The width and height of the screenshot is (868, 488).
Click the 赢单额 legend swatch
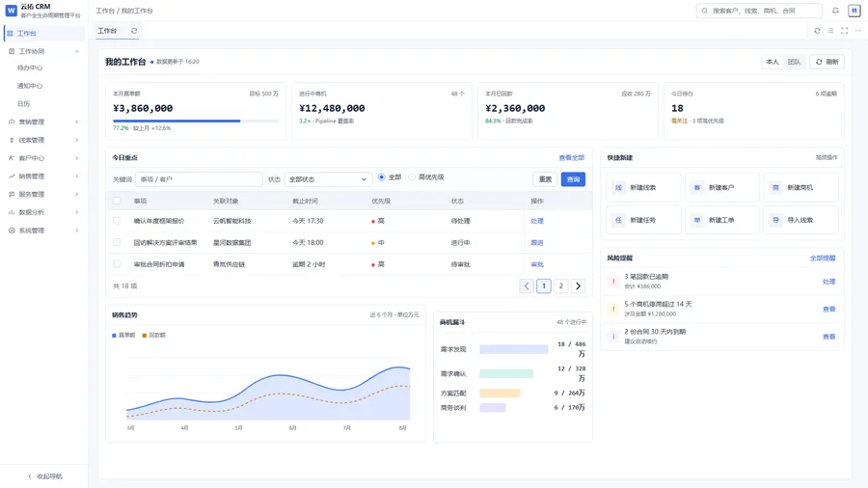point(114,336)
